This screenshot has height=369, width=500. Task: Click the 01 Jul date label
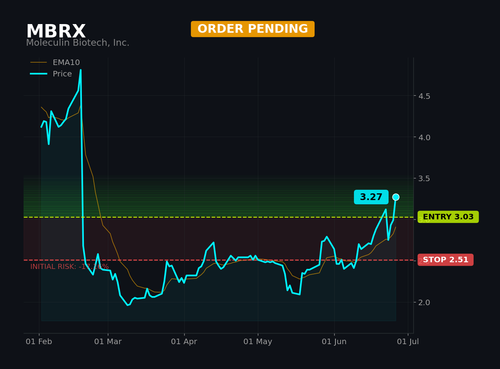pyautogui.click(x=408, y=341)
